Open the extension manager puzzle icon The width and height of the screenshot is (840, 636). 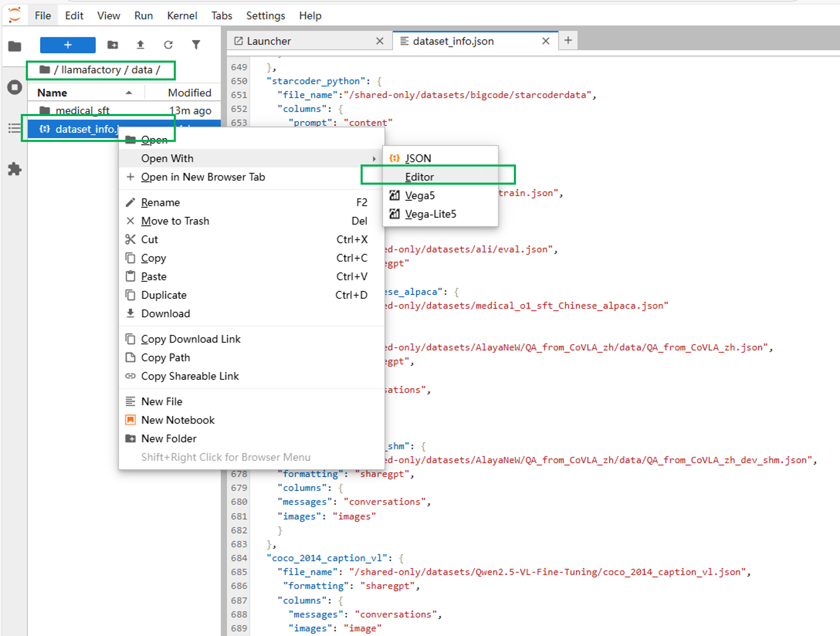tap(15, 169)
